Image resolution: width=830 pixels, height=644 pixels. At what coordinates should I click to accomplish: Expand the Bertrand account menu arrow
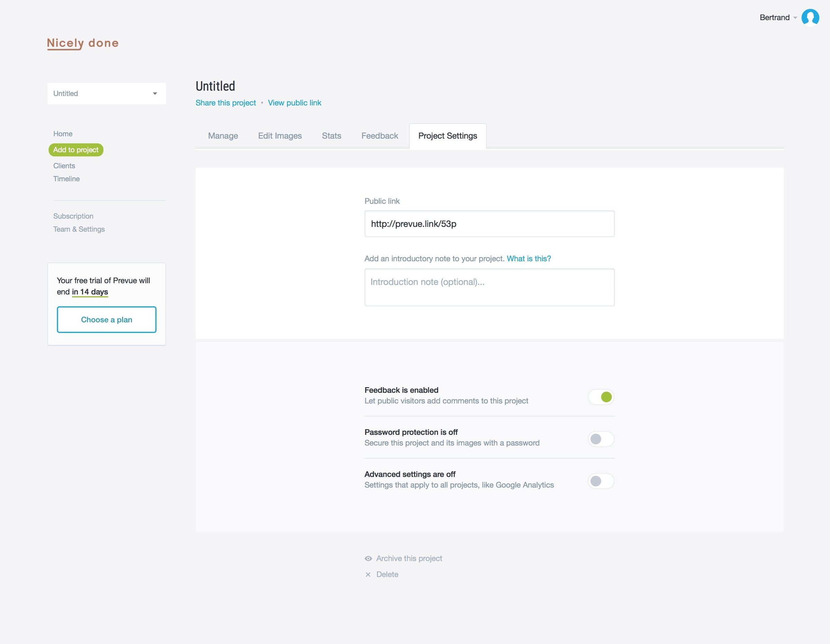(795, 18)
